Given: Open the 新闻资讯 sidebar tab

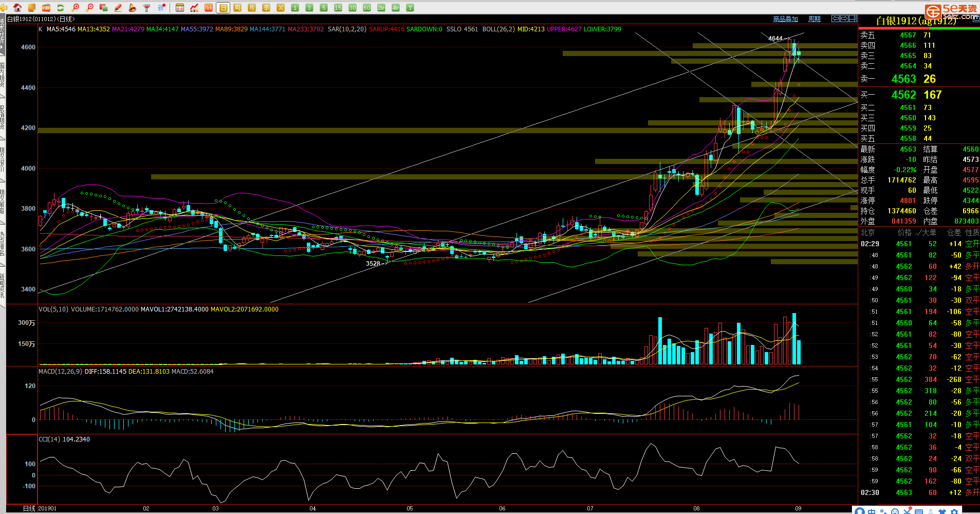Looking at the screenshot, I should (3, 286).
